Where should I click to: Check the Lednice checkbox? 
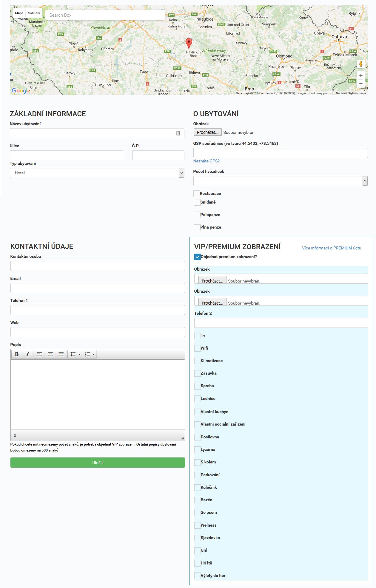[x=197, y=399]
